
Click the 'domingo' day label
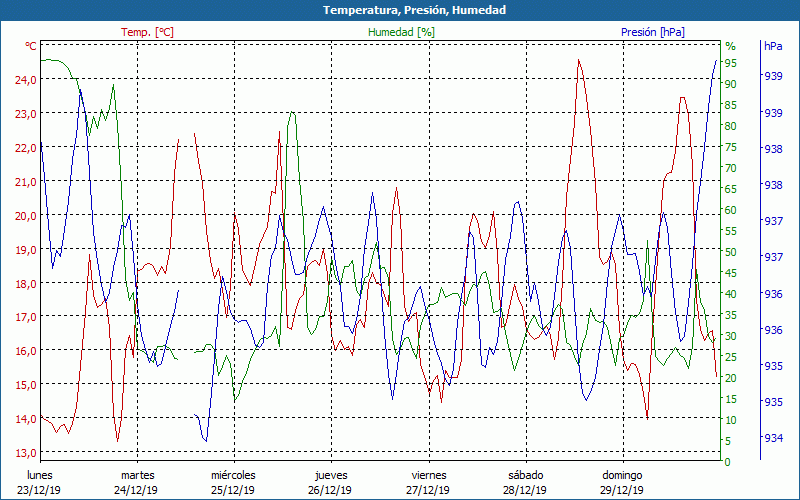[622, 476]
